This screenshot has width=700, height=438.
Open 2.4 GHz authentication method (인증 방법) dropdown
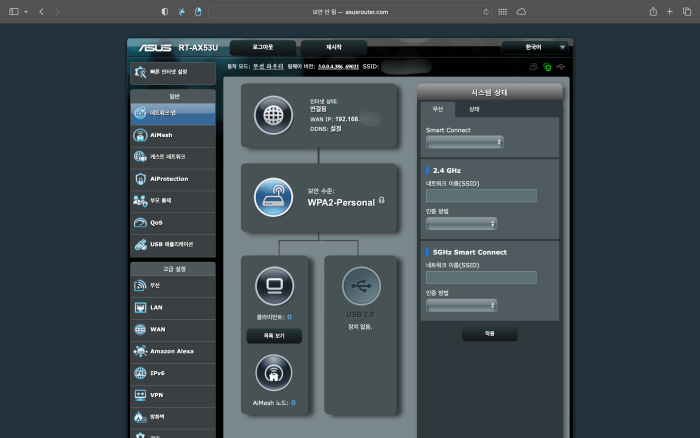[461, 223]
